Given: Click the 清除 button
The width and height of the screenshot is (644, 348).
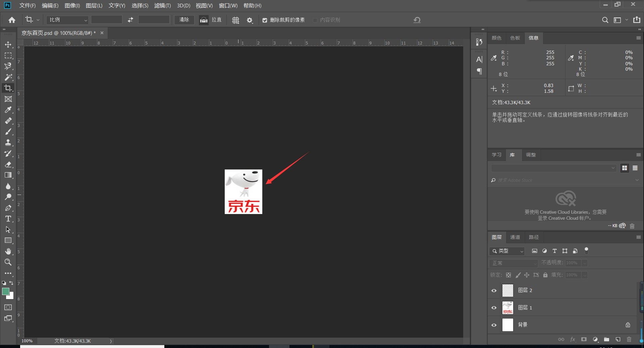Looking at the screenshot, I should pos(184,20).
